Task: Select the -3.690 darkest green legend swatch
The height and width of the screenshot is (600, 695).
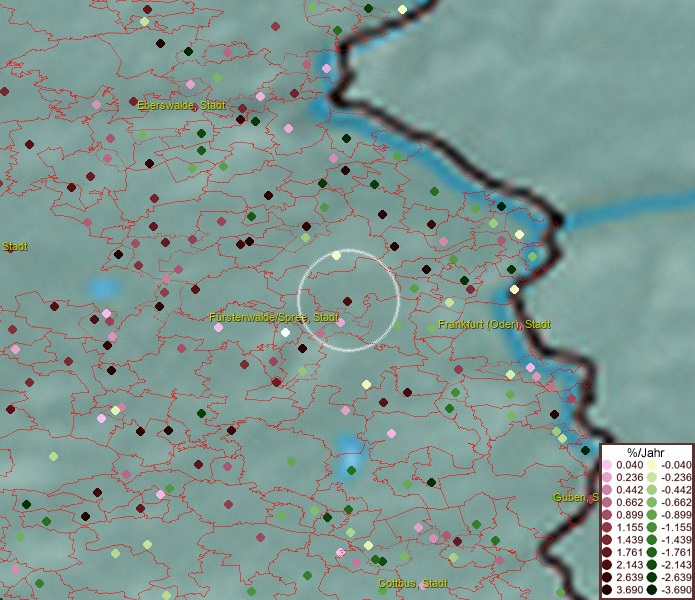Action: pyautogui.click(x=651, y=591)
